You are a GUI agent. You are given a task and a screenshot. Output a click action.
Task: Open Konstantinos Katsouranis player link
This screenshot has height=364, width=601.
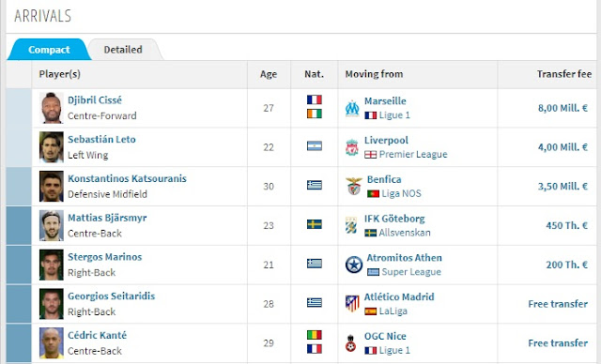tap(127, 179)
